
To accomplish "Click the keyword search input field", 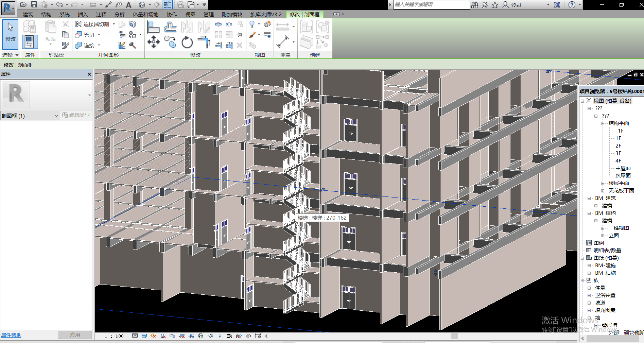I will (x=431, y=5).
